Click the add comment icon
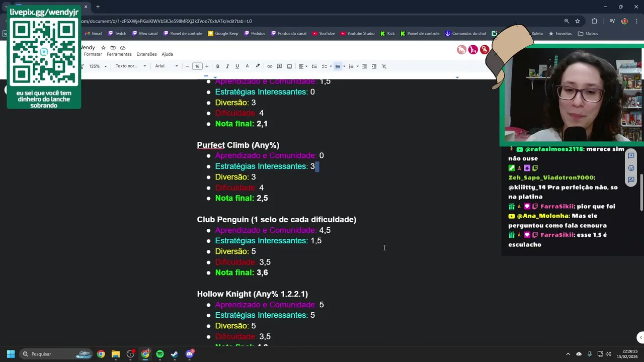The height and width of the screenshot is (362, 644). tap(279, 66)
